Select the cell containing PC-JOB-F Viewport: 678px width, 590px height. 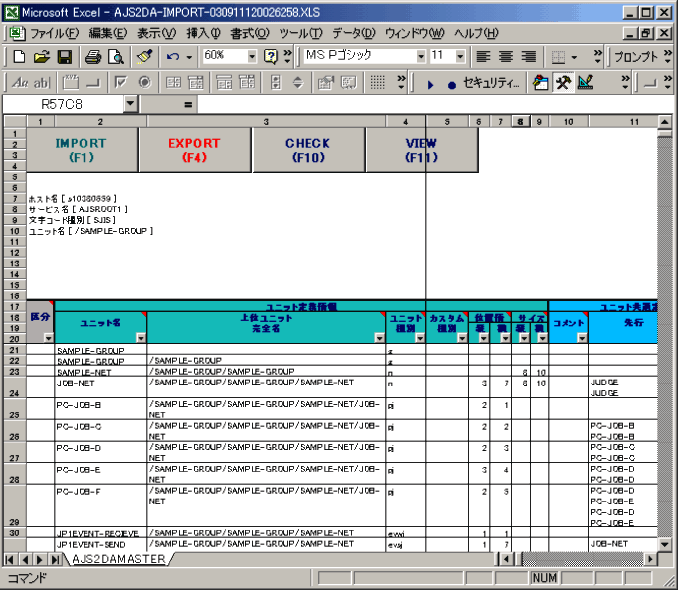click(x=101, y=505)
